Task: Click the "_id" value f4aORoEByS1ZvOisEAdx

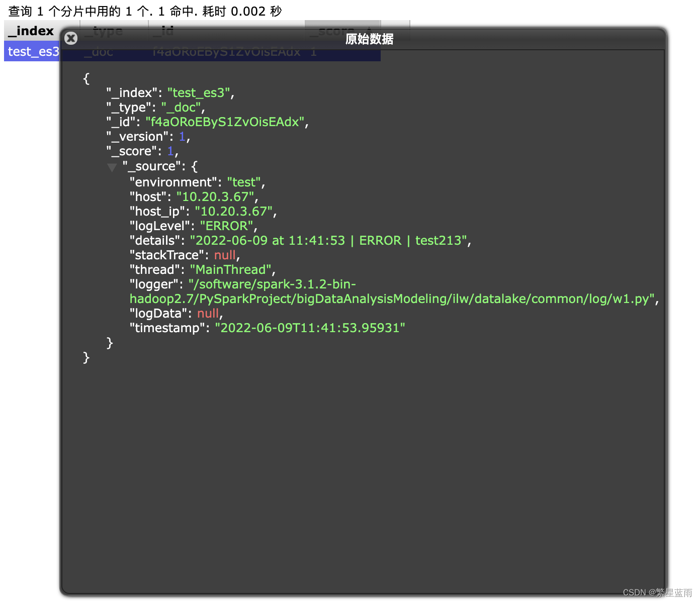Action: [x=225, y=122]
